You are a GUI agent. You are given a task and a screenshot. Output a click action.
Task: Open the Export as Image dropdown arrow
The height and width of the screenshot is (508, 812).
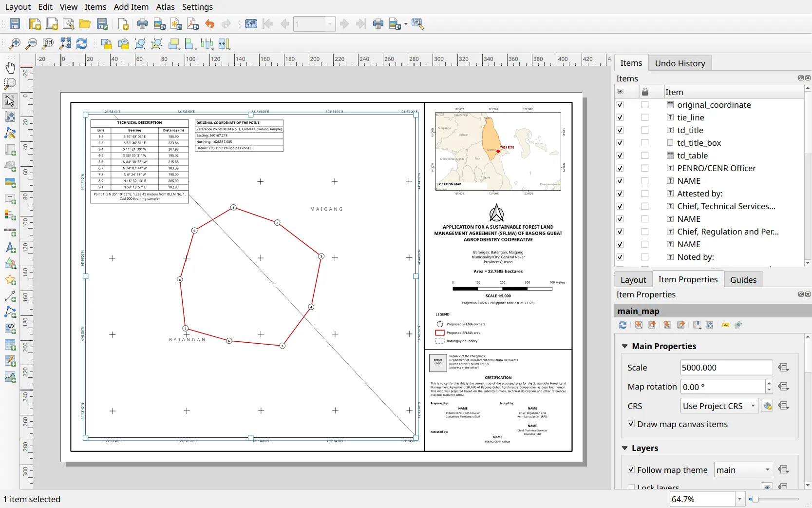pyautogui.click(x=406, y=24)
